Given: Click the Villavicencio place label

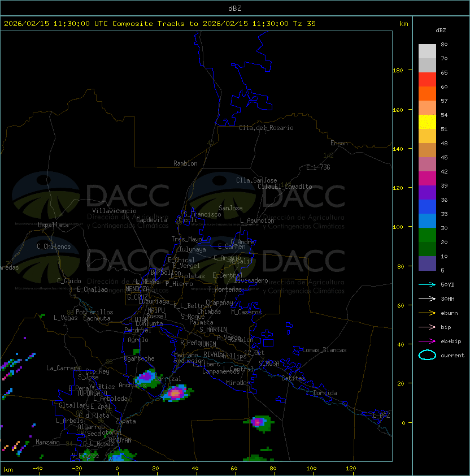Looking at the screenshot, I should coord(114,211).
